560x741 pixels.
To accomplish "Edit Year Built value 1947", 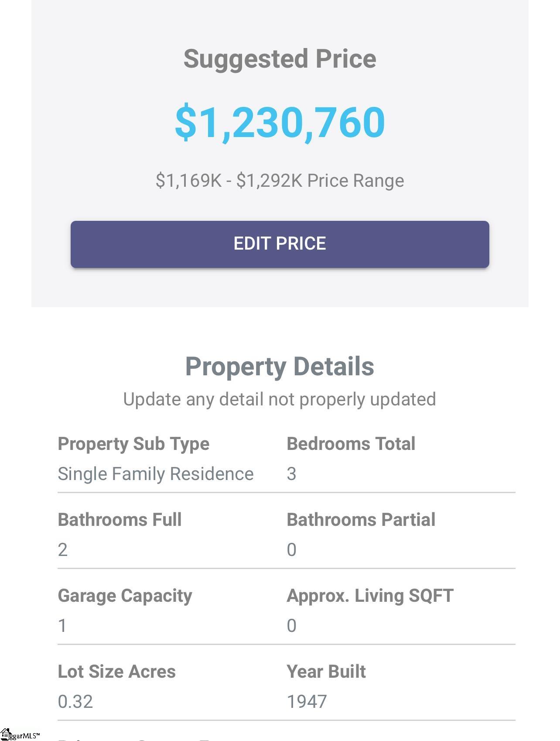I will pyautogui.click(x=307, y=702).
